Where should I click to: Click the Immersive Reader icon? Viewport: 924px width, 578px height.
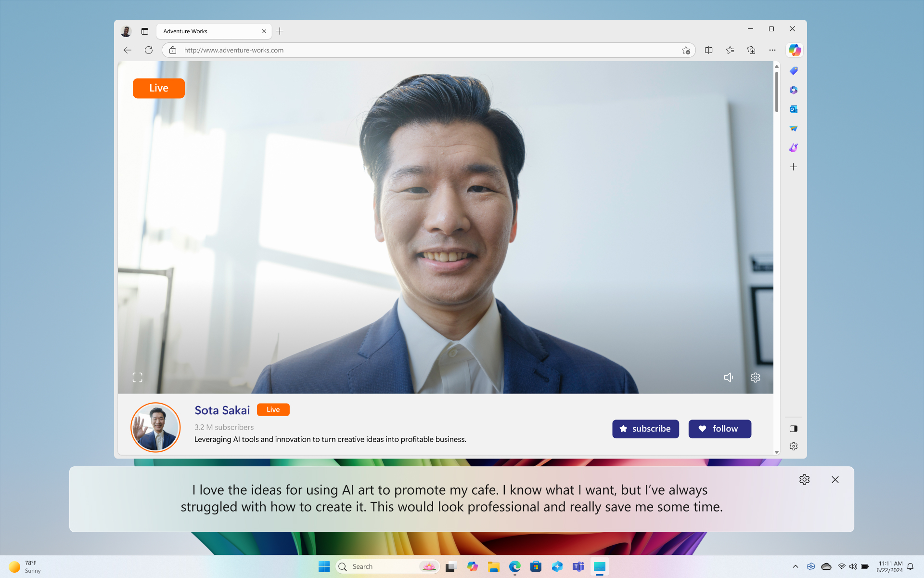point(708,50)
